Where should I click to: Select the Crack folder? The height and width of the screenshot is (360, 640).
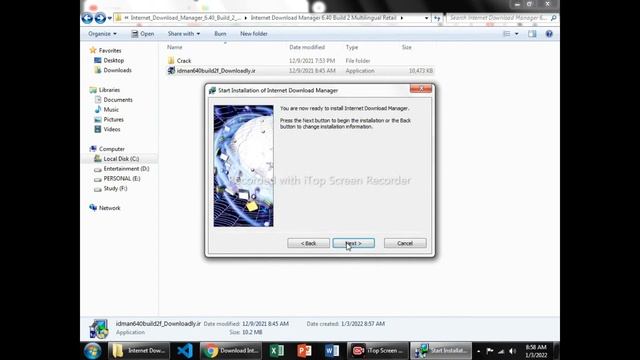(x=184, y=61)
